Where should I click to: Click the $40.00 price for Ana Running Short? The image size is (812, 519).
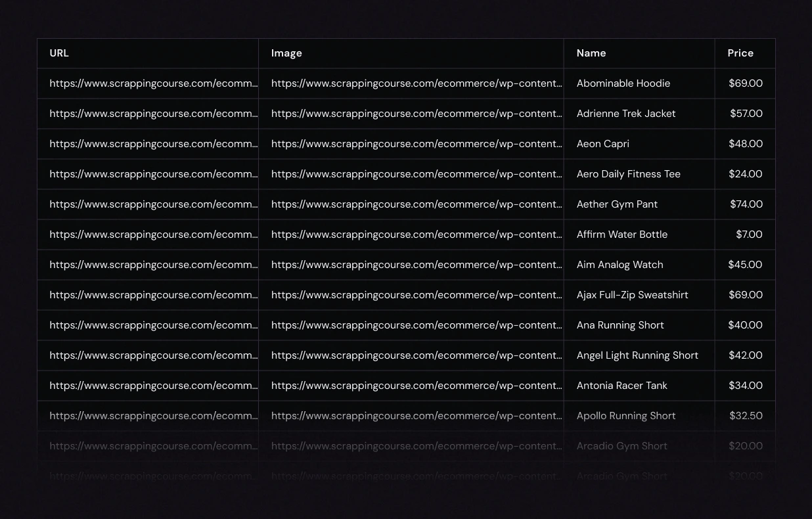pyautogui.click(x=745, y=325)
